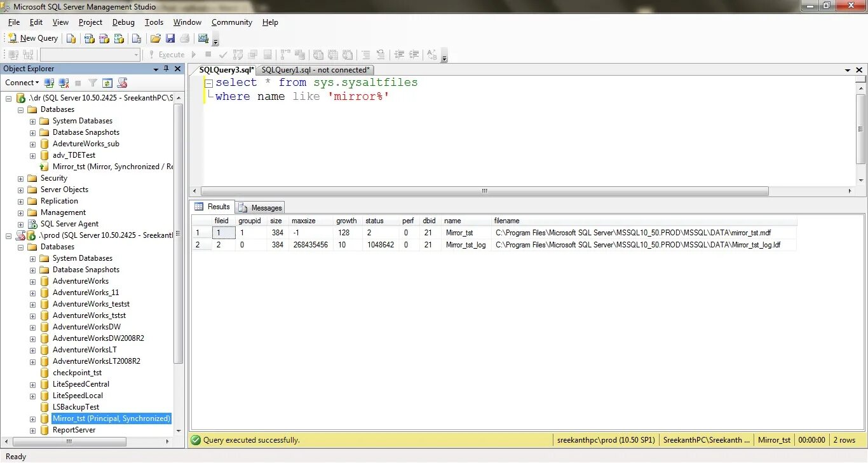
Task: Click the query editor horizontal scrollbar
Action: pyautogui.click(x=485, y=191)
